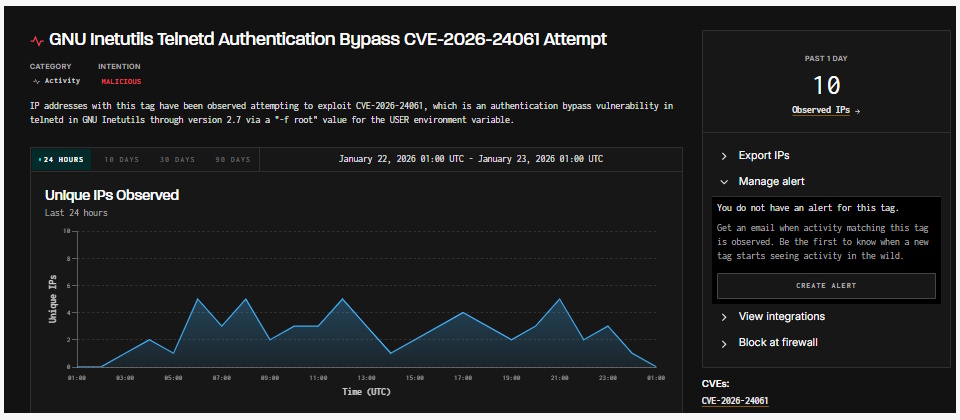
Task: Expand the View integrations section
Action: tap(781, 317)
